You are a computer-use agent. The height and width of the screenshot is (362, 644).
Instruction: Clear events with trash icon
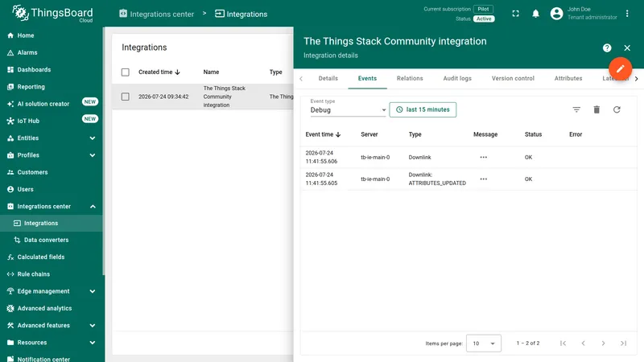[597, 109]
